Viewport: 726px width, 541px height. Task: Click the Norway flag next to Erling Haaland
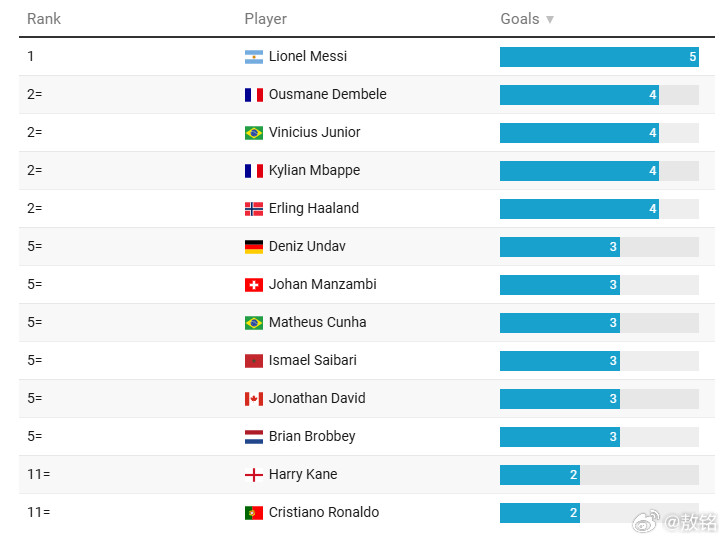(x=254, y=209)
